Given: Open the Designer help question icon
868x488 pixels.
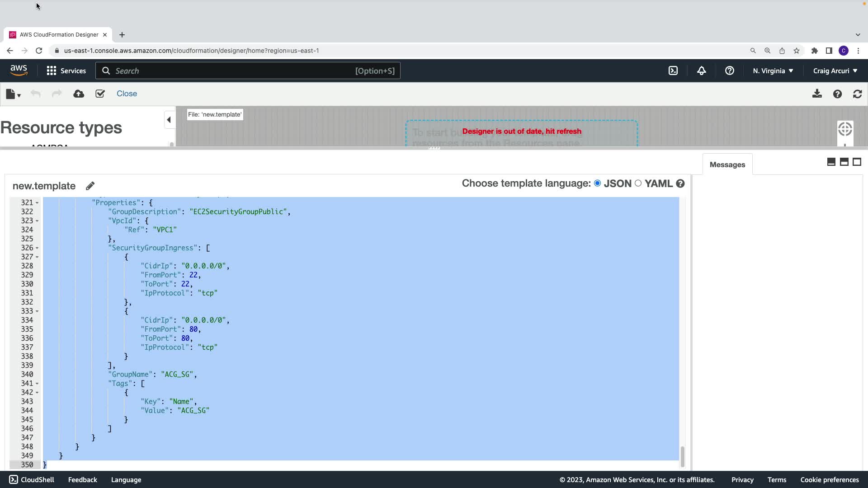Looking at the screenshot, I should pyautogui.click(x=837, y=94).
